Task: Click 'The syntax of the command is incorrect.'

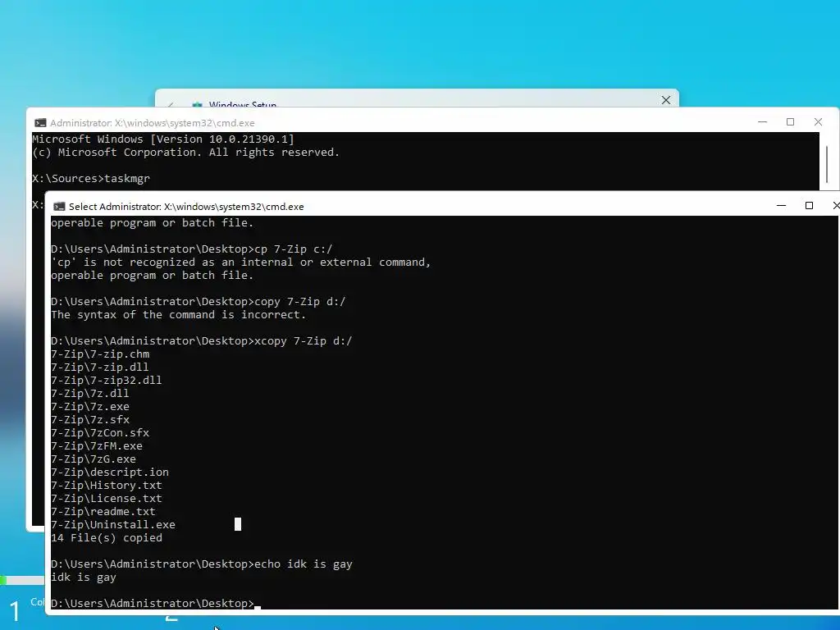Action: pos(178,314)
